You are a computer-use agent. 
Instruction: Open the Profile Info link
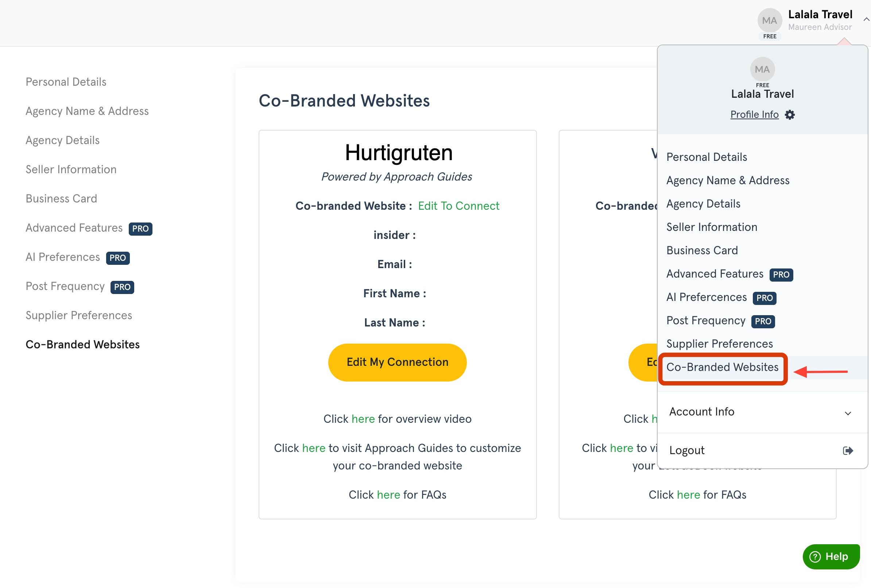coord(754,114)
